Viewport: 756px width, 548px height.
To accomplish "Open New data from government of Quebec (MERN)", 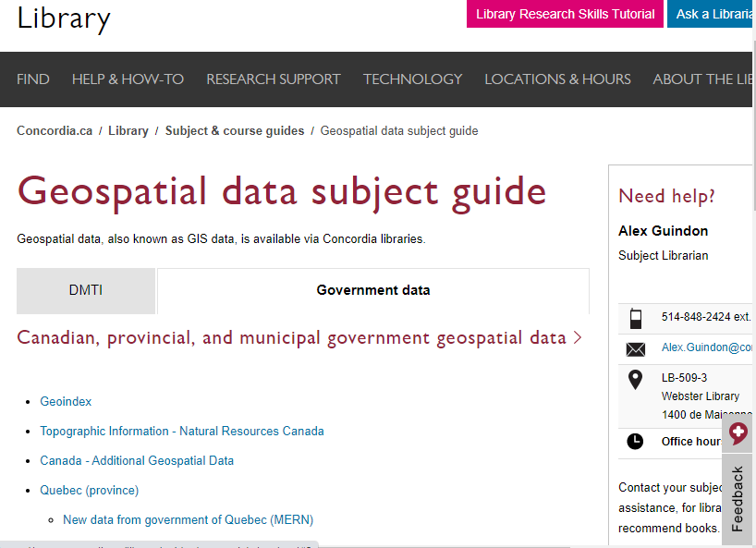I will coord(188,519).
